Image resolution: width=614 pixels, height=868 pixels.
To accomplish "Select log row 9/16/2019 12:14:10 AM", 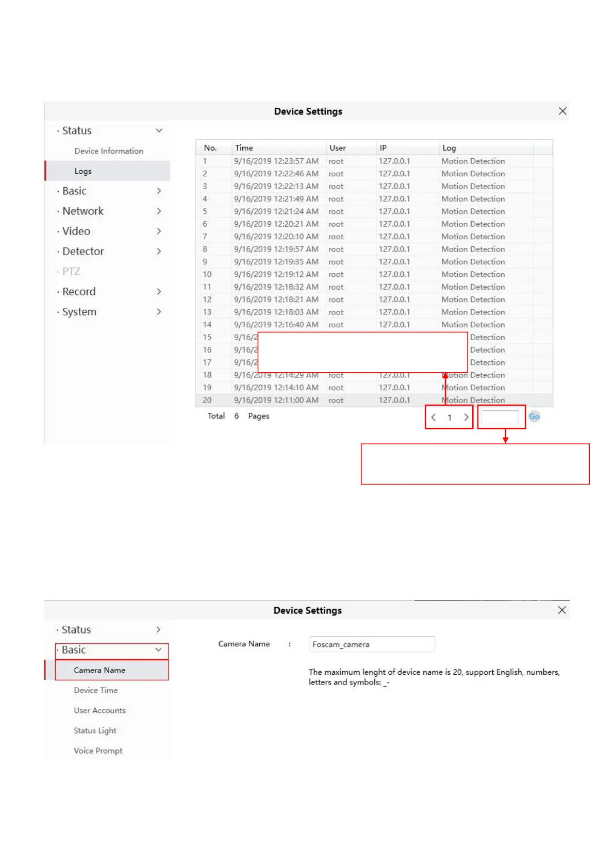I will tap(374, 388).
